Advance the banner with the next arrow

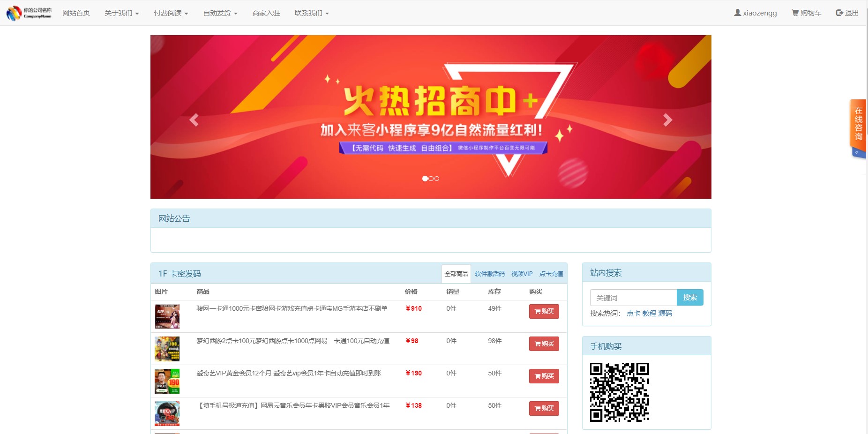[667, 120]
